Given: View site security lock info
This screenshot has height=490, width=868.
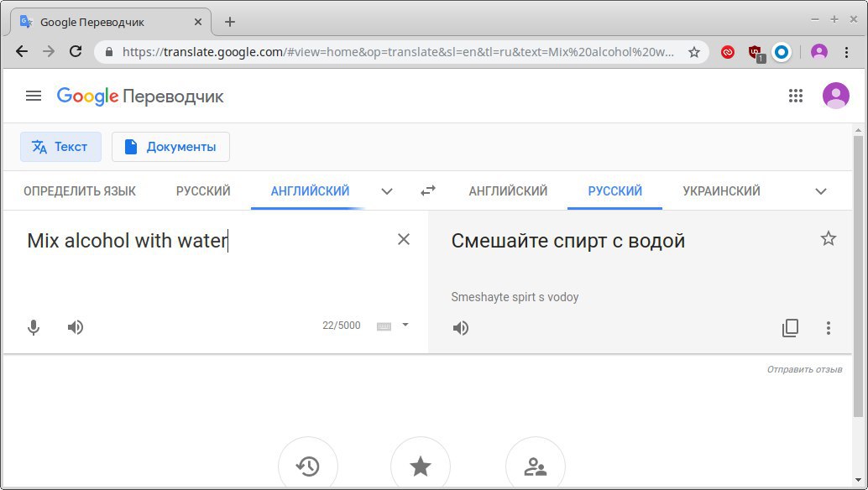Looking at the screenshot, I should (x=109, y=52).
